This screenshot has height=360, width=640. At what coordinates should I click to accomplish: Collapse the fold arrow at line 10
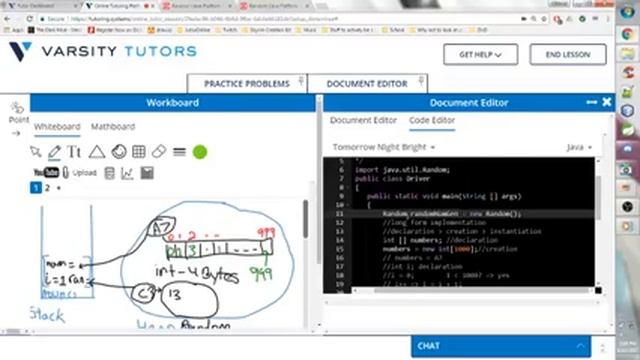[347, 205]
